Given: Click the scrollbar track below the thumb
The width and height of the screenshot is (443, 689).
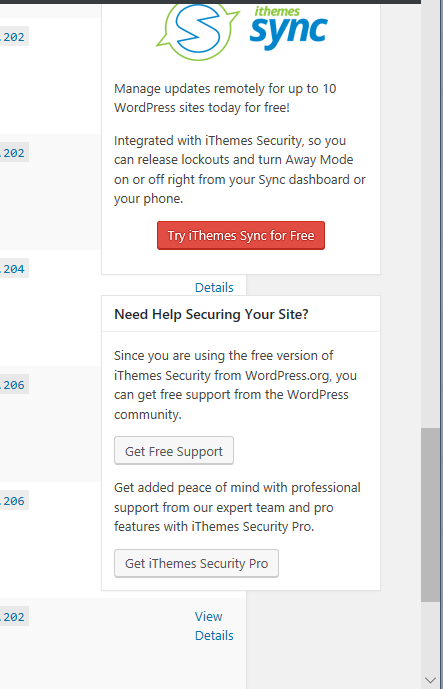Looking at the screenshot, I should pos(430,636).
